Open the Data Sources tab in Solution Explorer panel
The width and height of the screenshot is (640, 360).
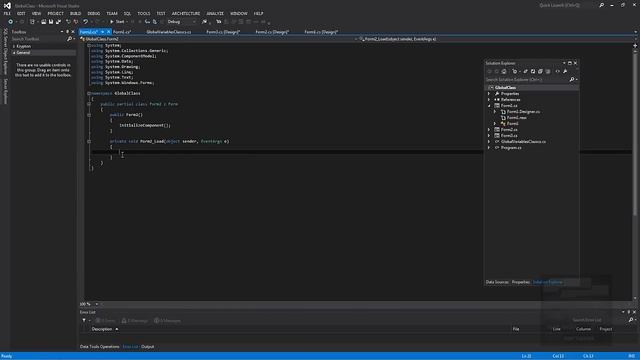pos(497,282)
